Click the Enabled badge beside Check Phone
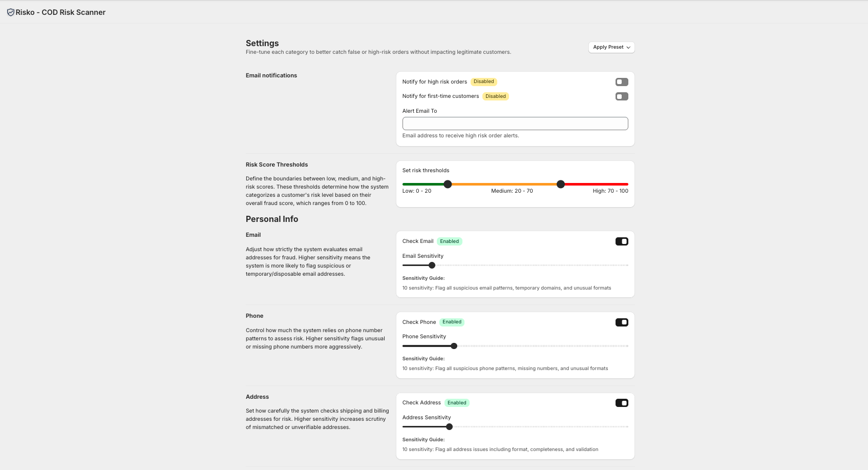868x470 pixels. (452, 322)
